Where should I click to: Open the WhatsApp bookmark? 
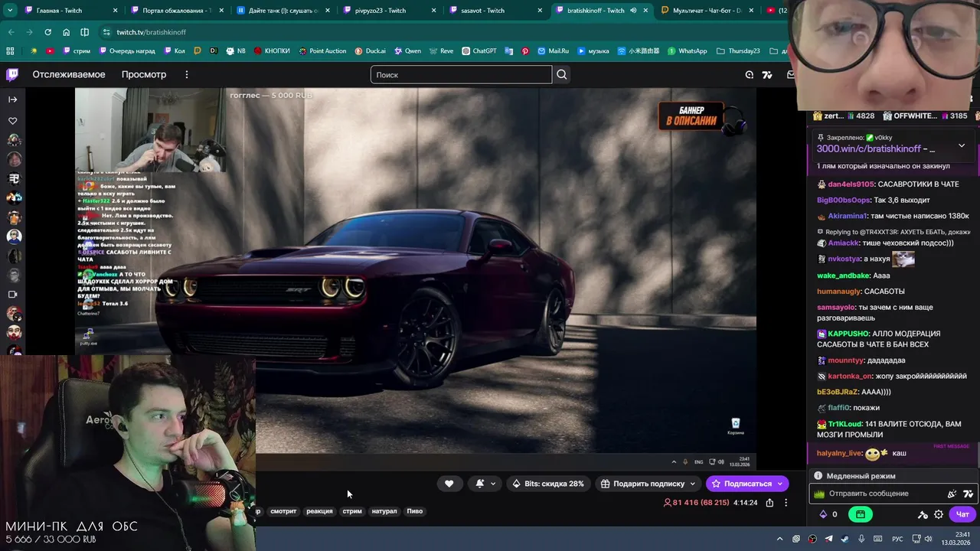(687, 51)
